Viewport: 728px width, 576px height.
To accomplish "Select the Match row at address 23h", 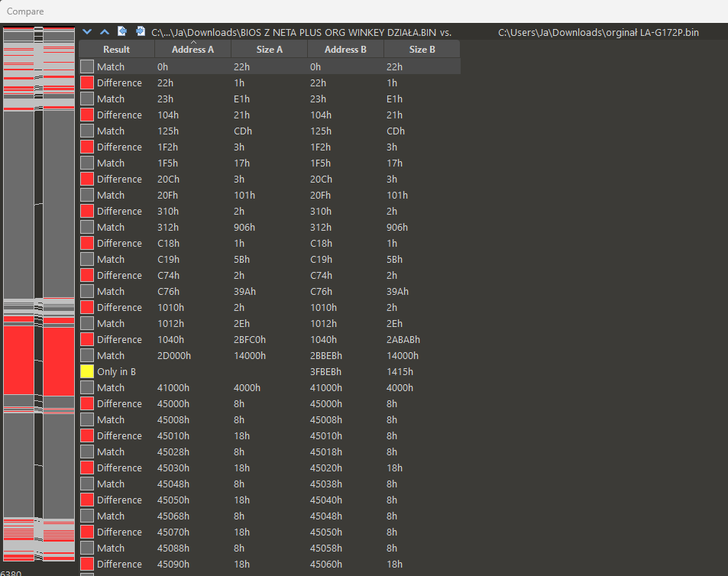I will coord(270,99).
